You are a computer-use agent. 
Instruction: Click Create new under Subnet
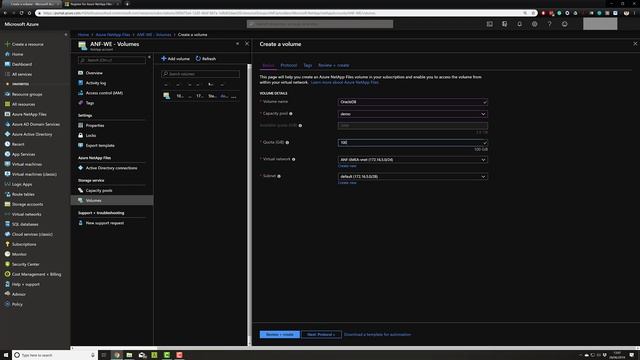pos(347,183)
